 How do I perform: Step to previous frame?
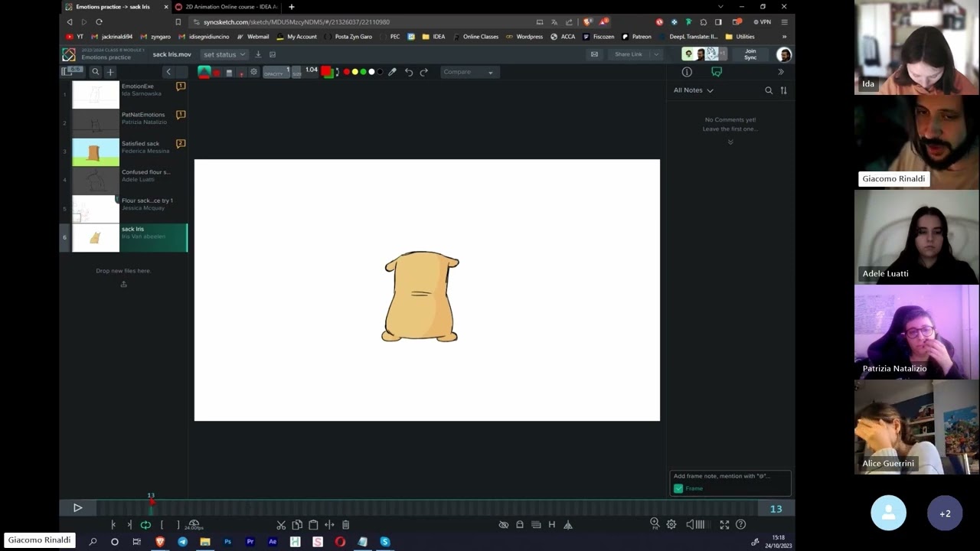coord(113,525)
